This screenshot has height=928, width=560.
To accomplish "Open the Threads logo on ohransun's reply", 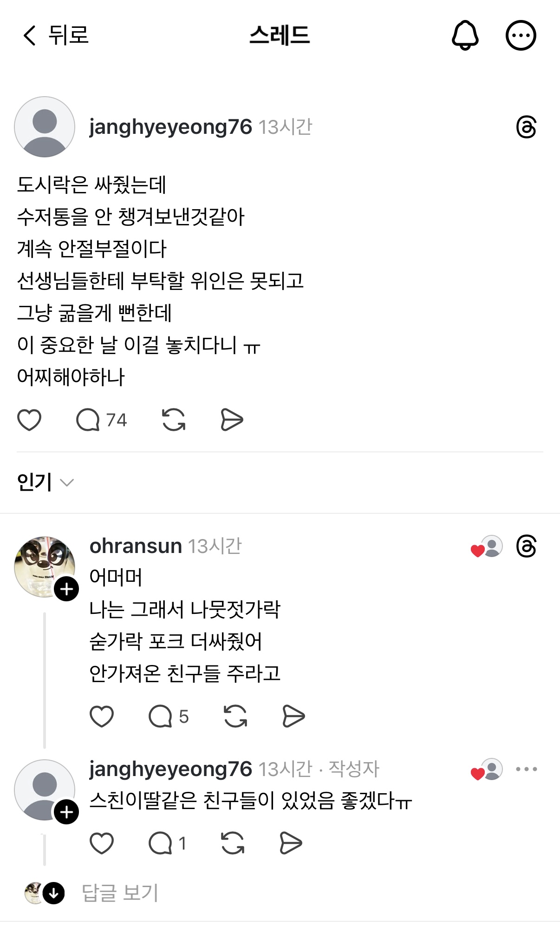I will 526,546.
